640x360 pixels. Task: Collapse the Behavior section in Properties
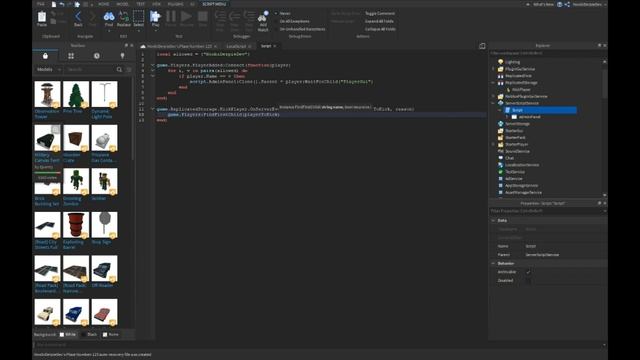(493, 264)
